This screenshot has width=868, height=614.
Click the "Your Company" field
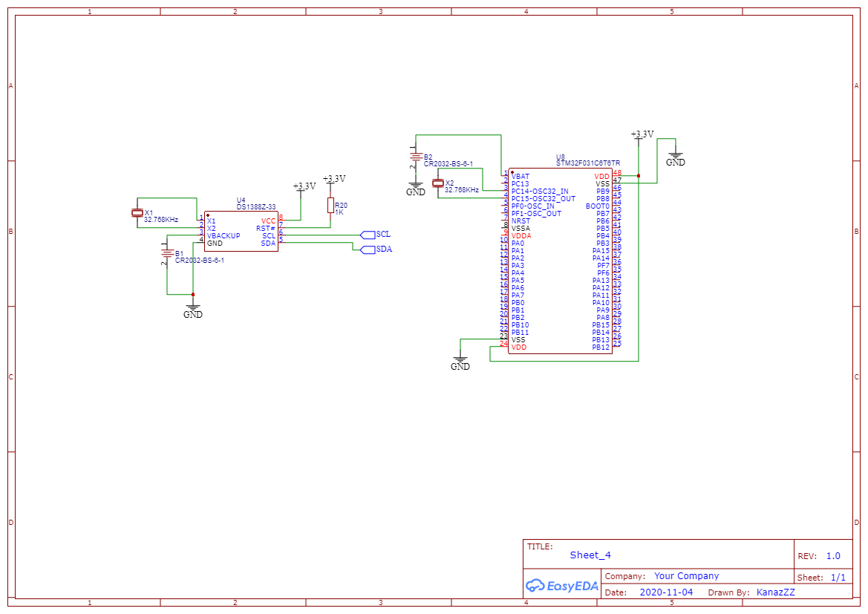pyautogui.click(x=686, y=576)
